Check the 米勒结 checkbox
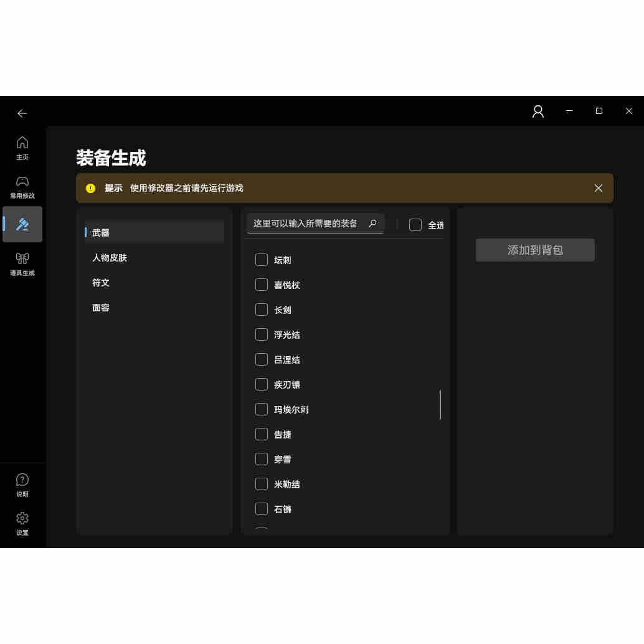Screen dimensions: 644x644 [261, 484]
